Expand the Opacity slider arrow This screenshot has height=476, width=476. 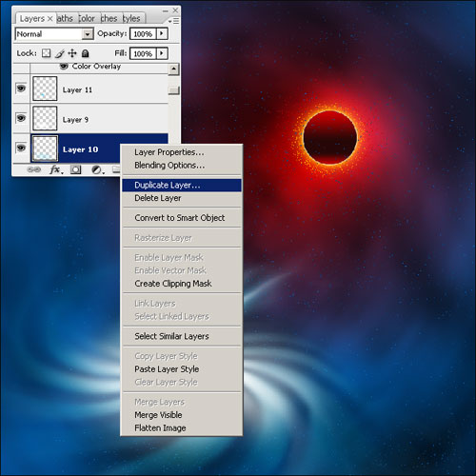coord(162,33)
